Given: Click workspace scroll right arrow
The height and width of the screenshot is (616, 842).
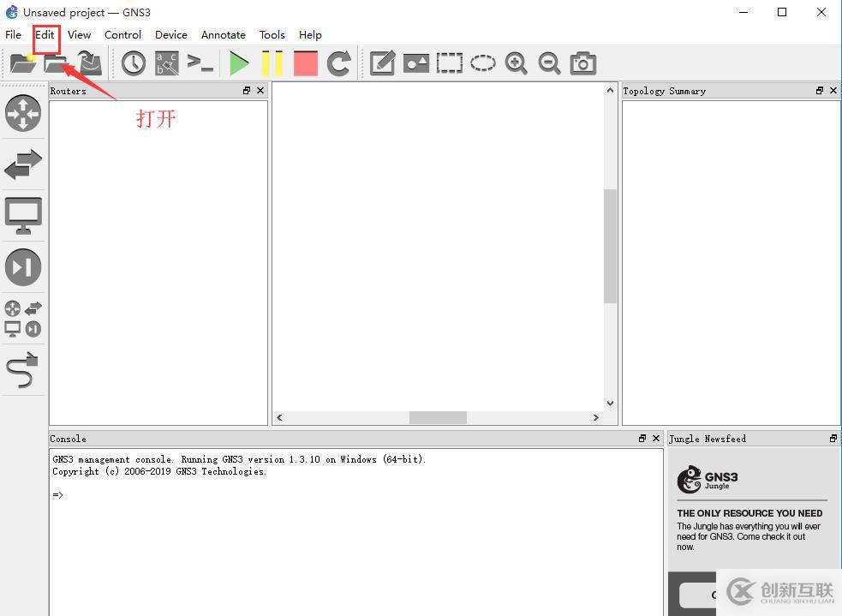Looking at the screenshot, I should click(x=596, y=417).
